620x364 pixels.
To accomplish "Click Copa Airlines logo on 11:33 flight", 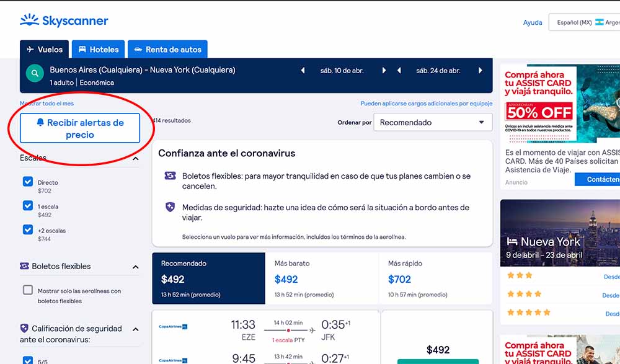I will click(173, 327).
